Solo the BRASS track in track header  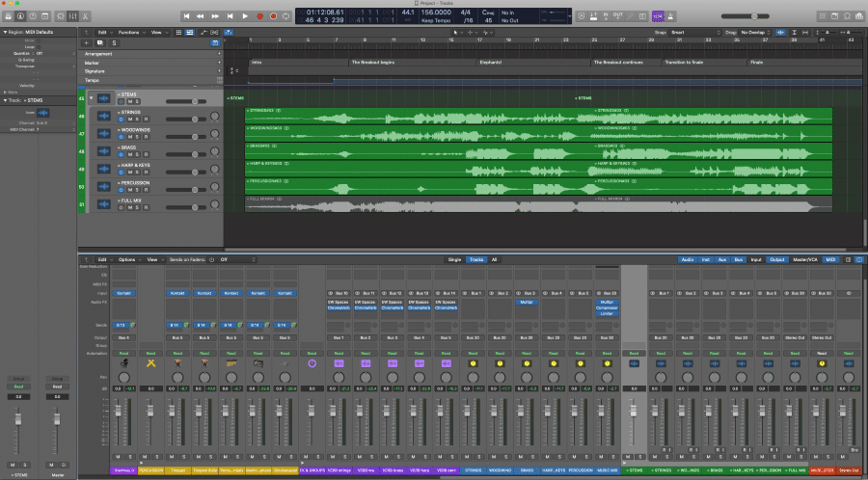(x=138, y=154)
